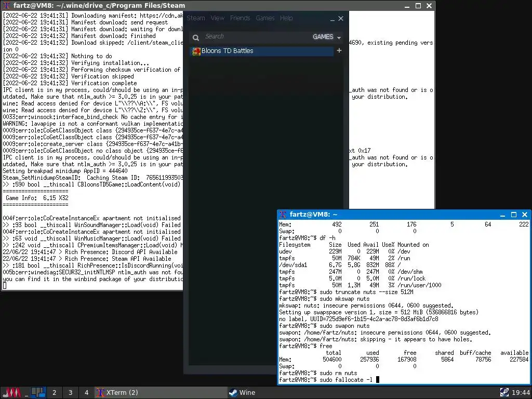Open the Help menu in Steam
Screen dimensions: 532x399
286,18
